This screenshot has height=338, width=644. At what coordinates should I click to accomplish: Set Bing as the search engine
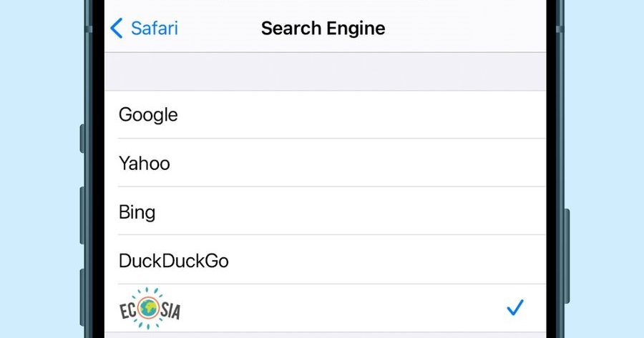[137, 212]
